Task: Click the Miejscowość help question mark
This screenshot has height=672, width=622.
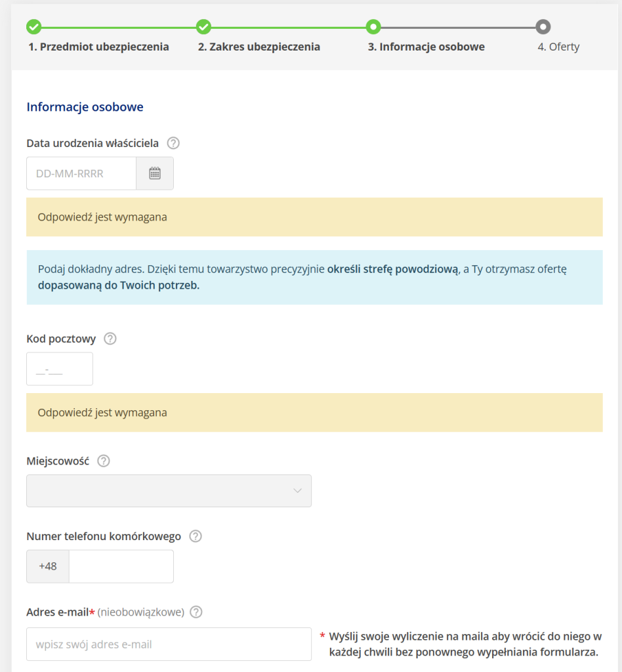Action: [104, 461]
